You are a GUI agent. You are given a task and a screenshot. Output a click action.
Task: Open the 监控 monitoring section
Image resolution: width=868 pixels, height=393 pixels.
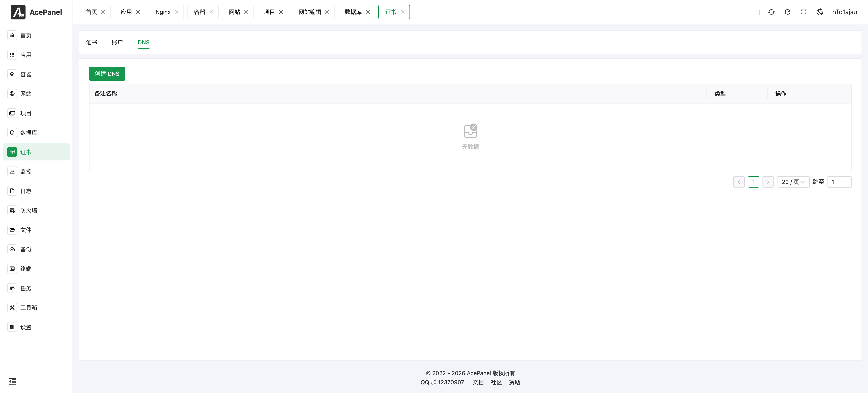point(25,171)
